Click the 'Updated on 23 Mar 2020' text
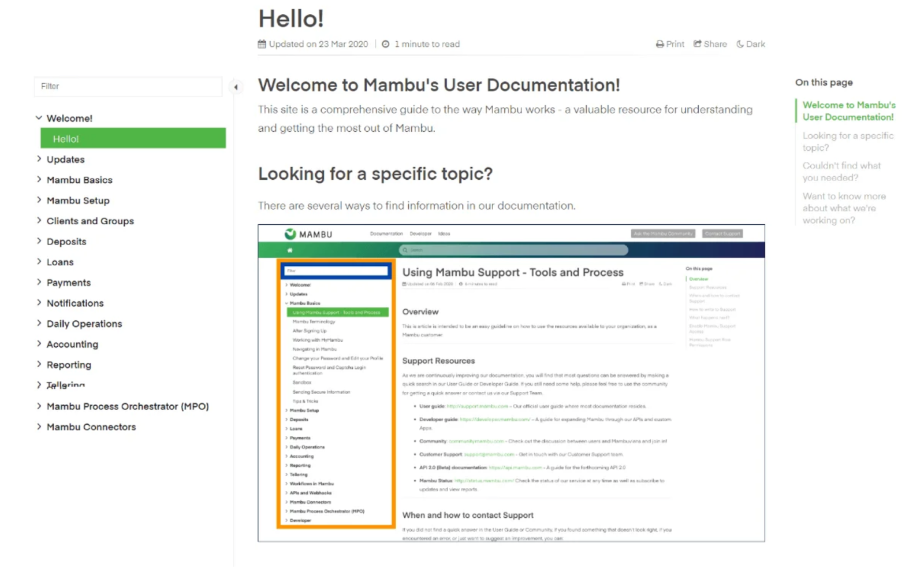The width and height of the screenshot is (924, 567). [x=318, y=44]
